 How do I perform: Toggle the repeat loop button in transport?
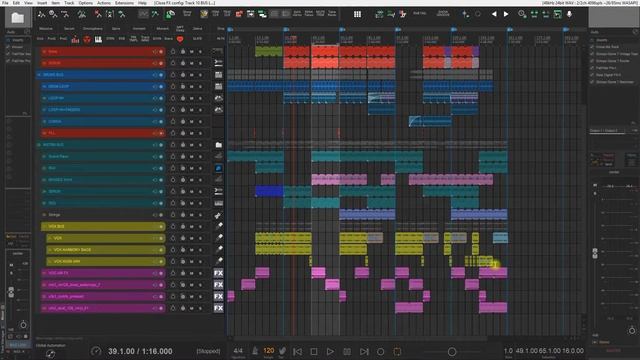(x=397, y=351)
